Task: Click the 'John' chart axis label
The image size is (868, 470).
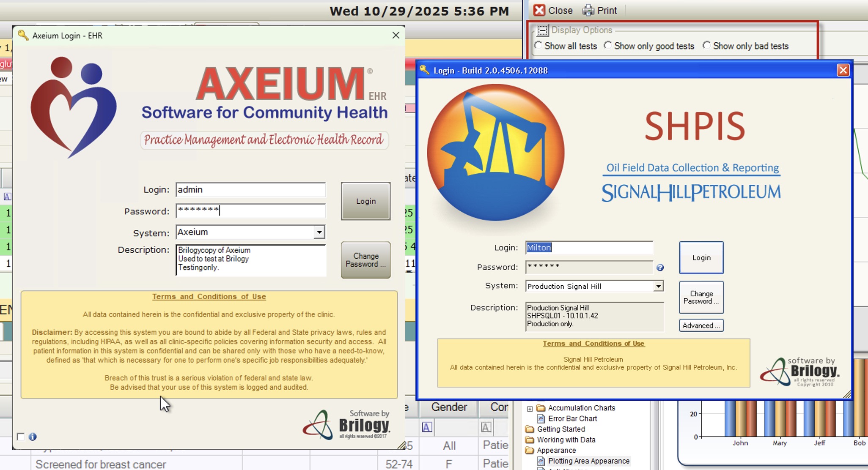Action: point(740,443)
